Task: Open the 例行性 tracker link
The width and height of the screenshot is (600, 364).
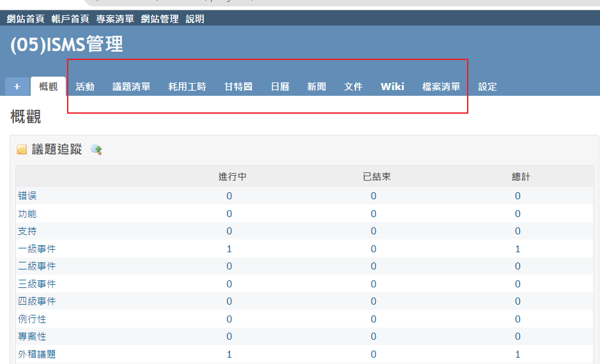Action: 32,319
